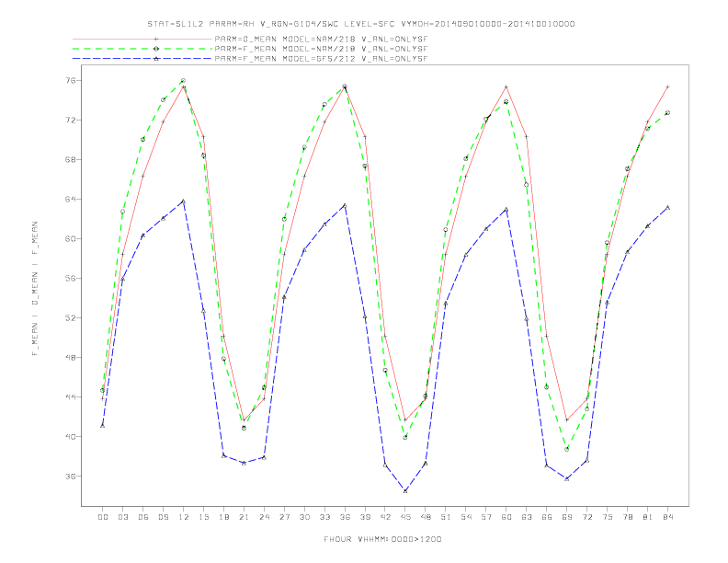The image size is (728, 563).
Task: Click the green circle data point at hour 60
Action: coord(506,102)
